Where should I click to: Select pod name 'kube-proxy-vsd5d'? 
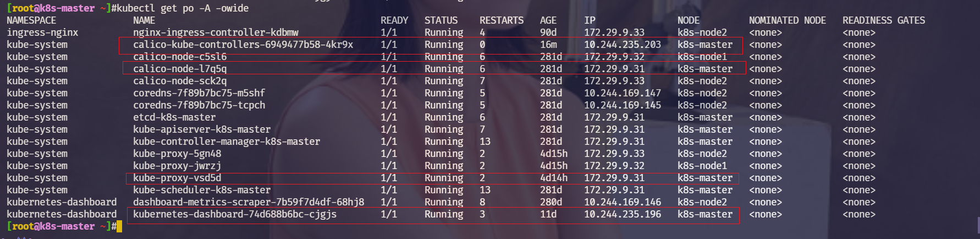[x=177, y=178]
